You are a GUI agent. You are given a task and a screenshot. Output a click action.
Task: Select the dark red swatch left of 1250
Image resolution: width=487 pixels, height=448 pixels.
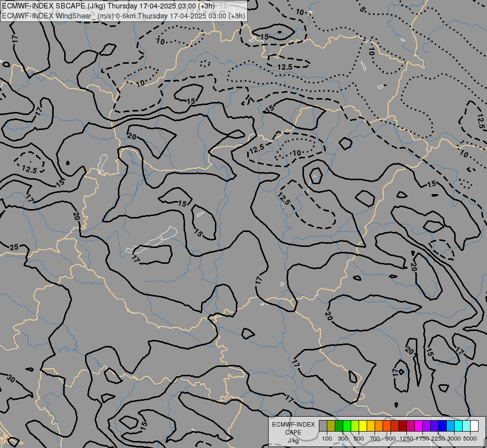[402, 426]
